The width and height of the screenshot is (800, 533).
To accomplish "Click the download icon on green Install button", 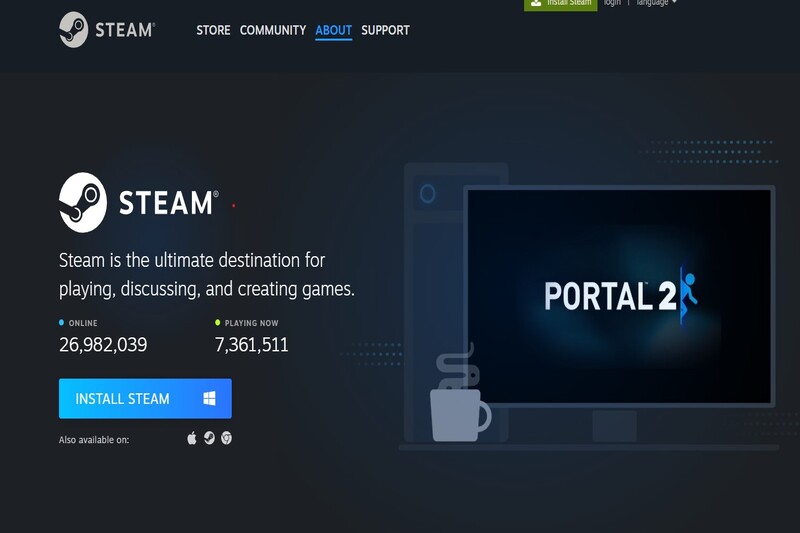I will 536,3.
